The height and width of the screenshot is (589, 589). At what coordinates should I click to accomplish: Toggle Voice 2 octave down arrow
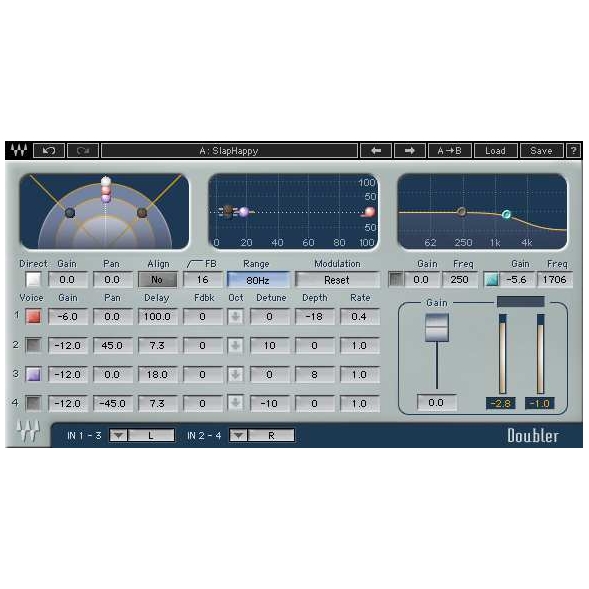pos(236,346)
